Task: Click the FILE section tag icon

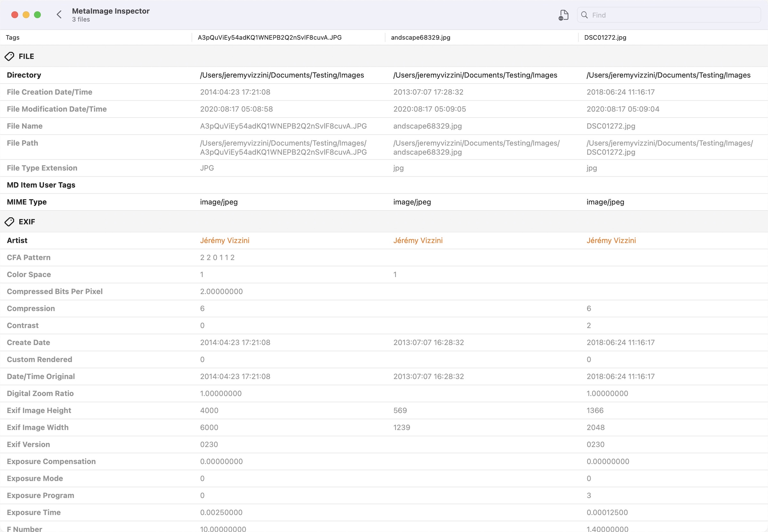Action: pos(9,56)
